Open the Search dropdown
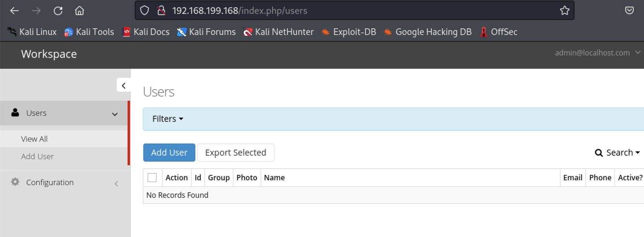 (617, 153)
